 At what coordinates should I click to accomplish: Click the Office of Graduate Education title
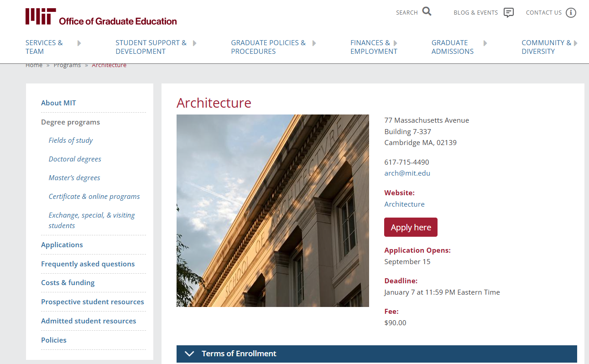118,21
